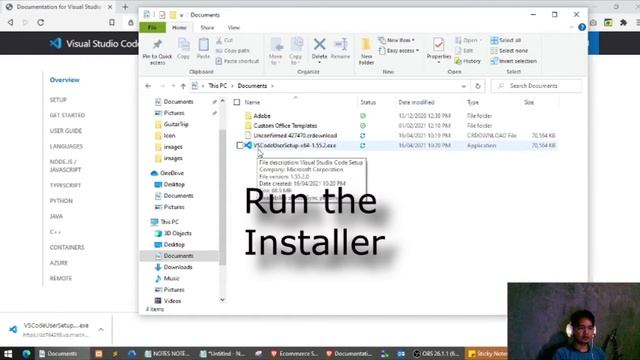Open the Overview docs link

click(x=64, y=80)
